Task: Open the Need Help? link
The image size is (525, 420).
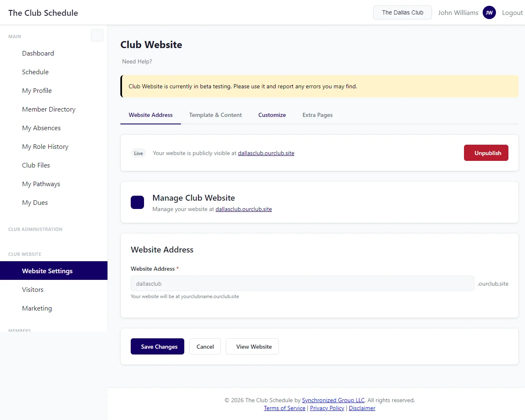Action: point(137,61)
